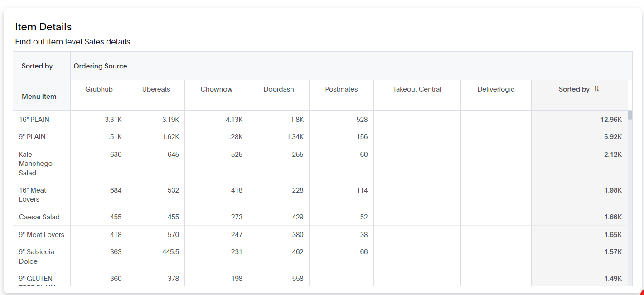Click the 1.57K total value
Screen dimensions: 644x295
pyautogui.click(x=613, y=252)
